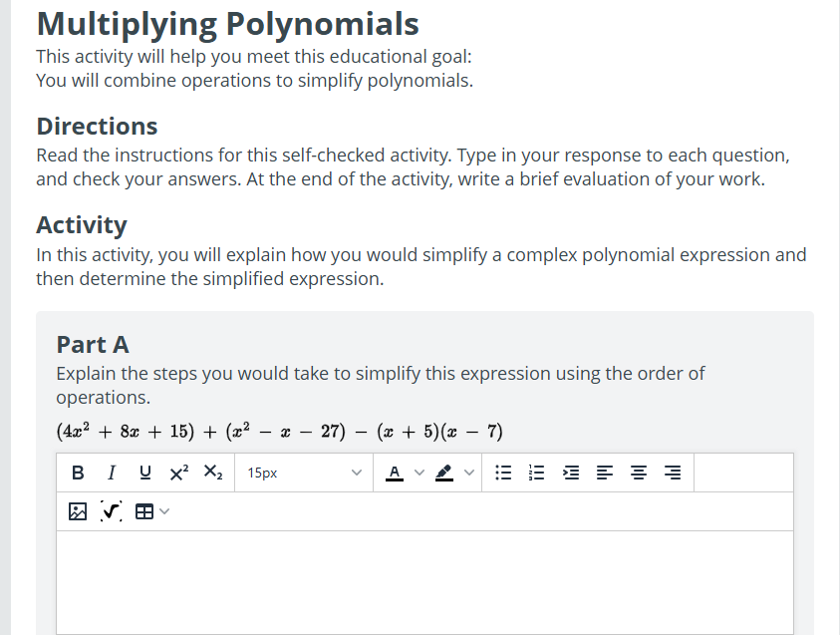Open the highlight color dropdown
The height and width of the screenshot is (635, 840).
[x=468, y=472]
